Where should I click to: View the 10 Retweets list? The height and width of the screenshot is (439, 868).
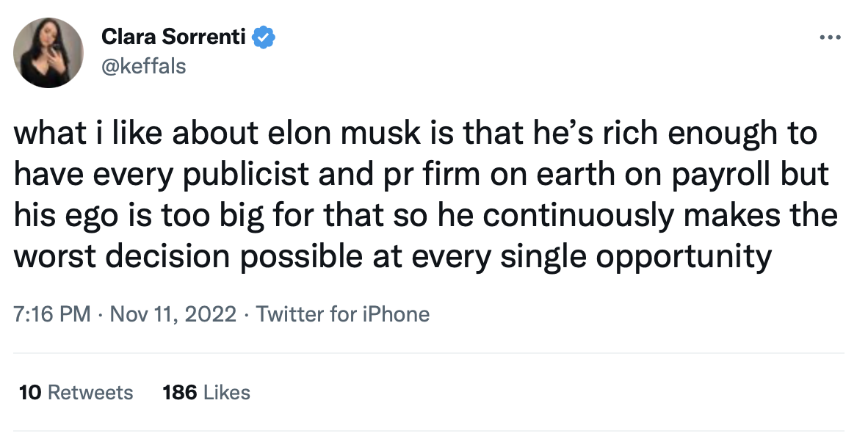pos(76,393)
